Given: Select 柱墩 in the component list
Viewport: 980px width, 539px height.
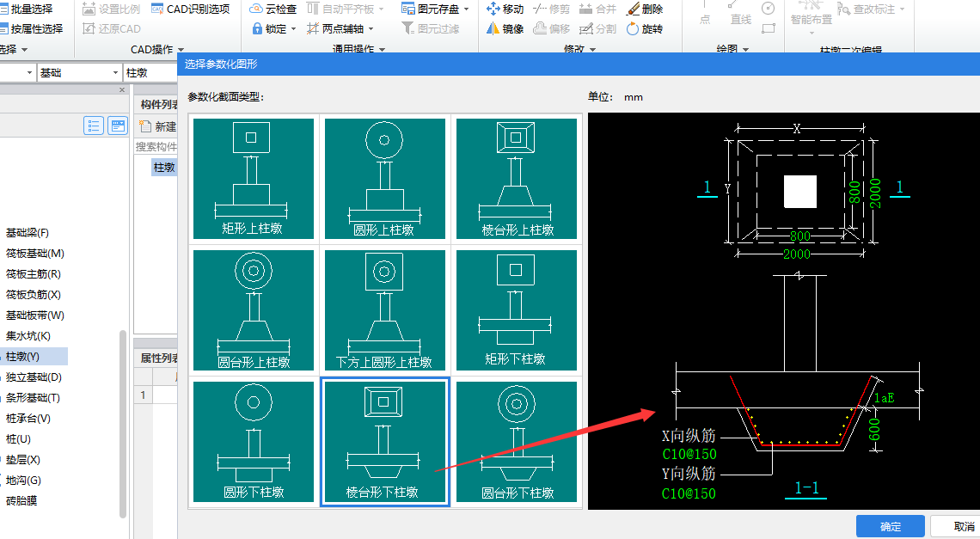Looking at the screenshot, I should point(164,167).
